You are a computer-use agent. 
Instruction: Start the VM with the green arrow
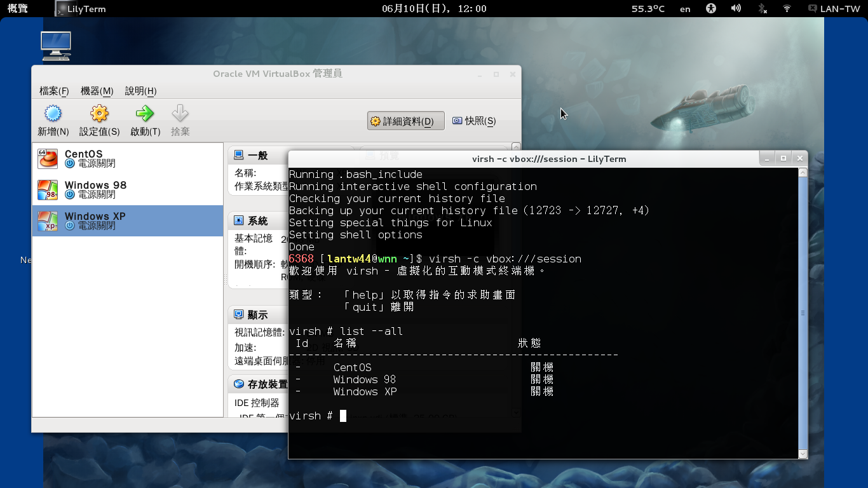[x=145, y=114]
